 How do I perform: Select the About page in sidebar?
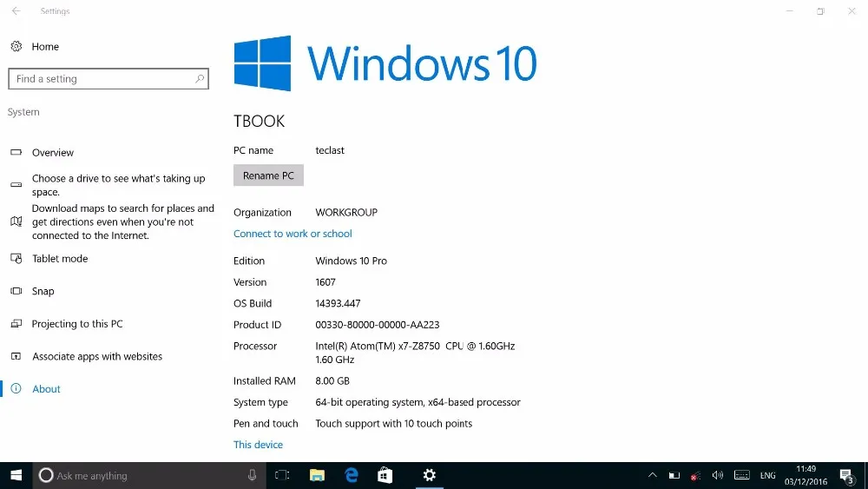click(46, 389)
